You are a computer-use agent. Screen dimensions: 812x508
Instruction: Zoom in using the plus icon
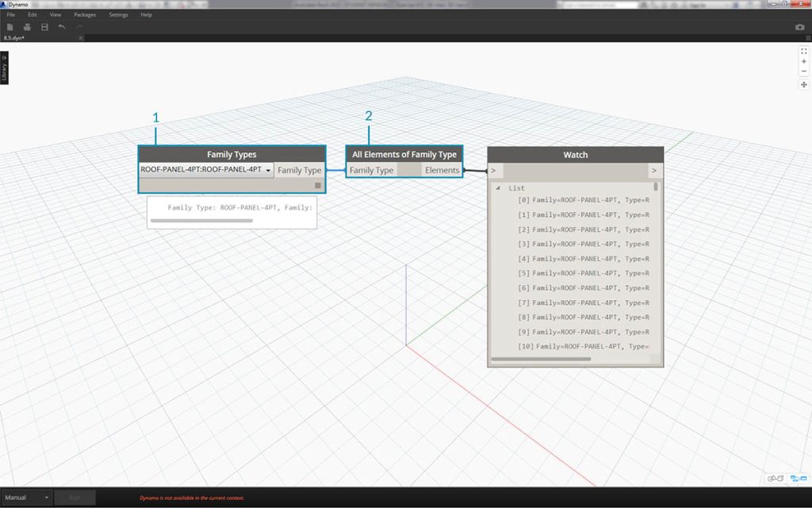(x=803, y=61)
